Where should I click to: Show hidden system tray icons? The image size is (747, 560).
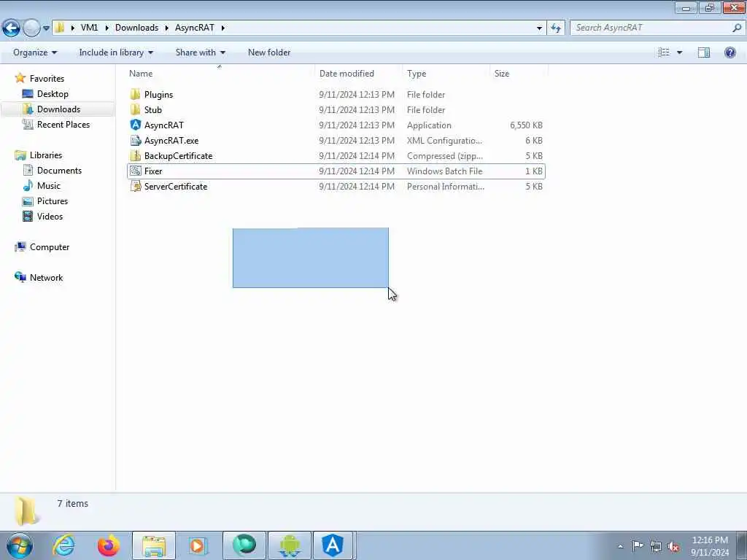[620, 547]
